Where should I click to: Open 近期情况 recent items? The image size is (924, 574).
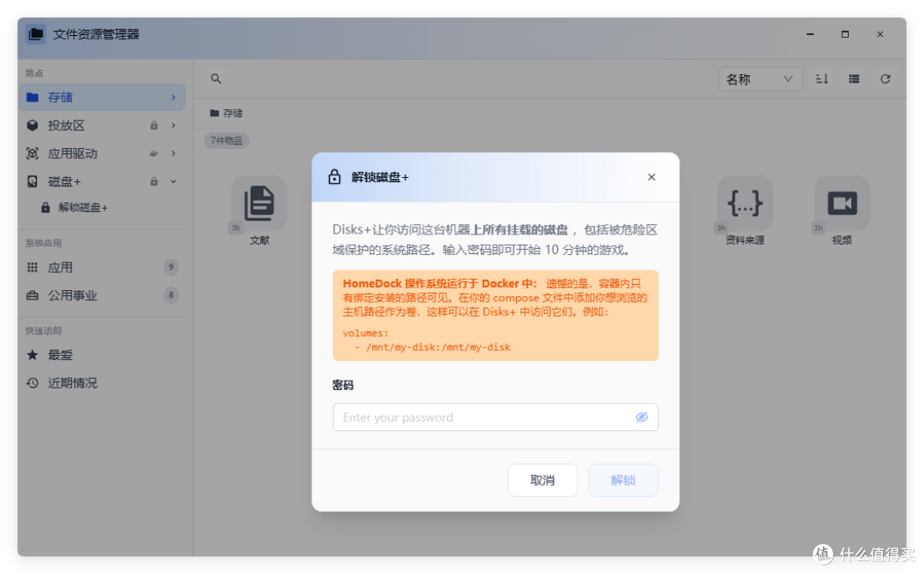102,383
